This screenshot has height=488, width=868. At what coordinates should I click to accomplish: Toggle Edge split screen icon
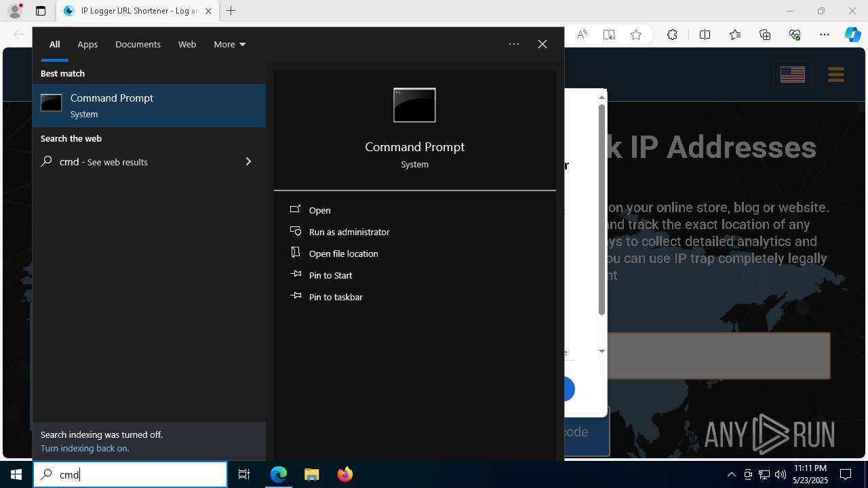(x=705, y=35)
